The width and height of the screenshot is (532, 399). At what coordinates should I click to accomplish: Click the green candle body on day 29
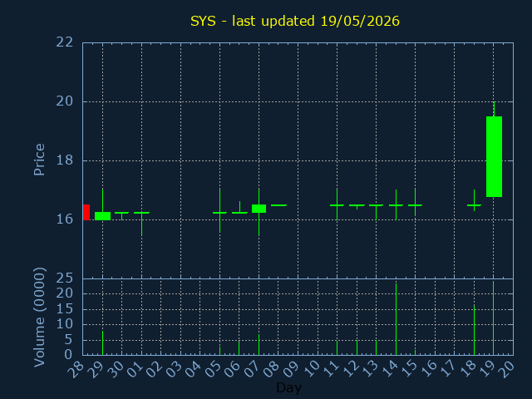click(x=102, y=216)
